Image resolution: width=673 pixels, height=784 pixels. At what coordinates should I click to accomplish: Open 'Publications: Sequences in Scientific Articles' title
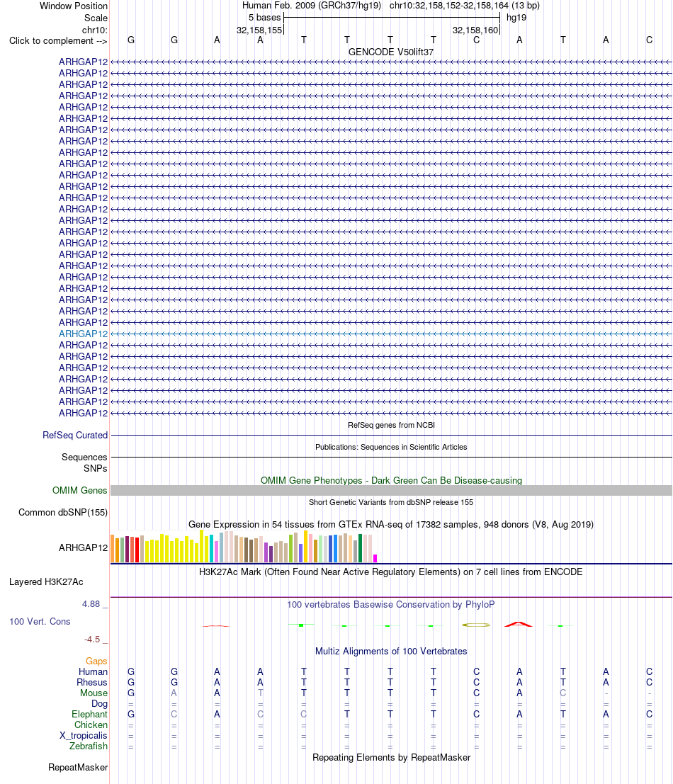[x=391, y=447]
